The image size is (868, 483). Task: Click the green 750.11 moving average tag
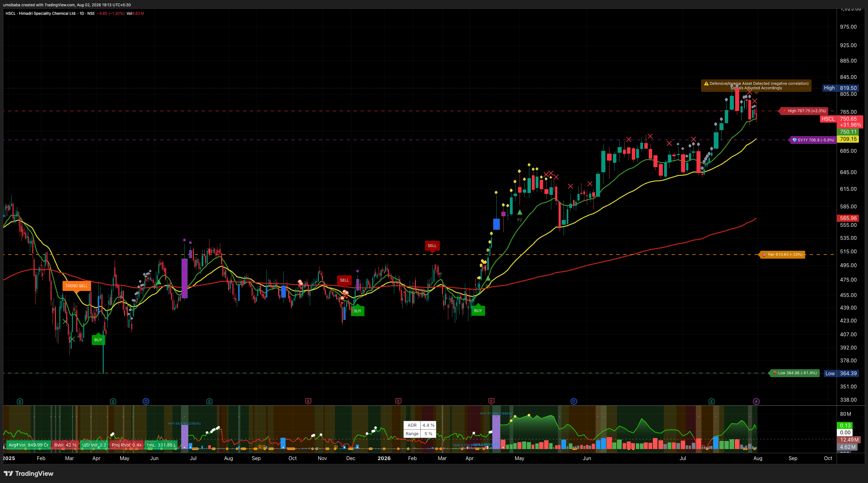click(848, 132)
